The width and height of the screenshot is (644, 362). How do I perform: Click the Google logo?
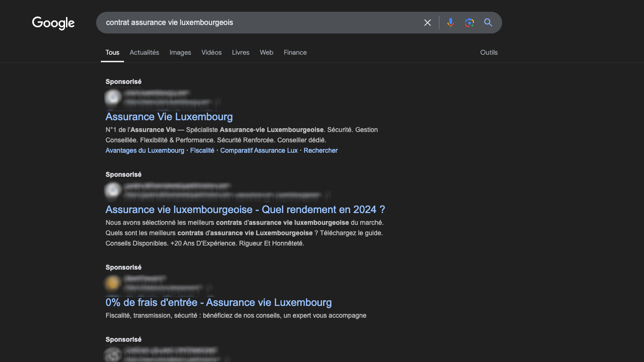53,23
